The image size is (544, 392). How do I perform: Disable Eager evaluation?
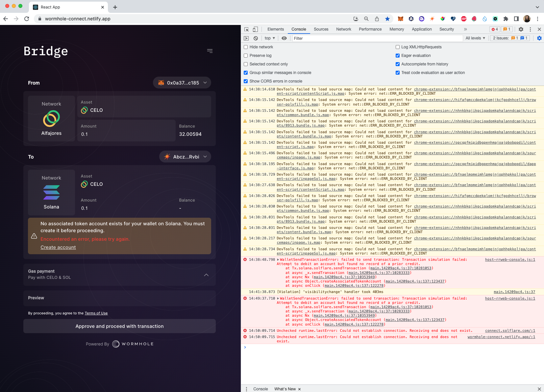(398, 56)
